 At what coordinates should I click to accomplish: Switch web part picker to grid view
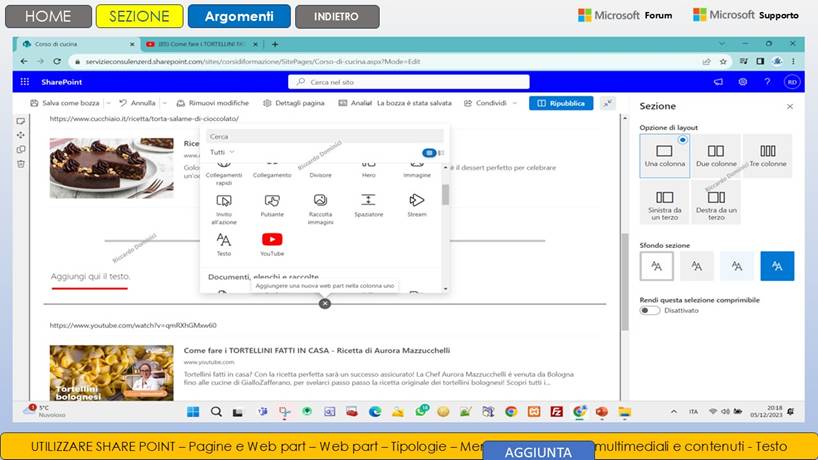point(429,153)
